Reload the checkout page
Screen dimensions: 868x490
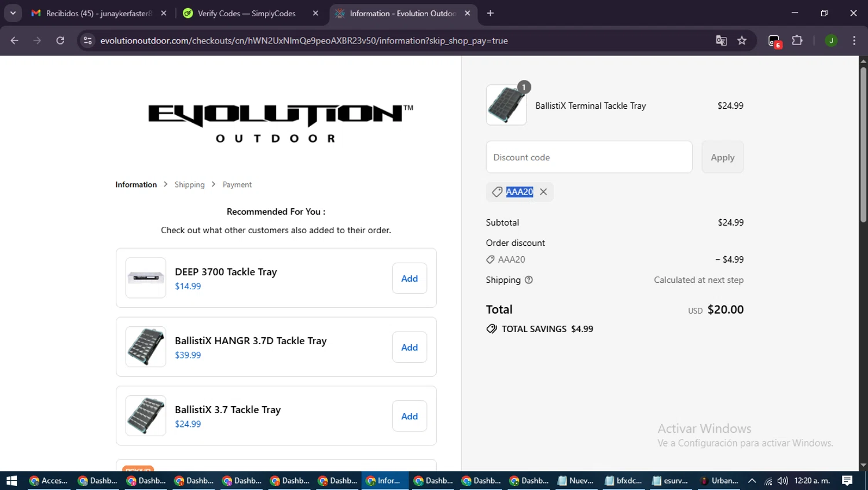60,40
